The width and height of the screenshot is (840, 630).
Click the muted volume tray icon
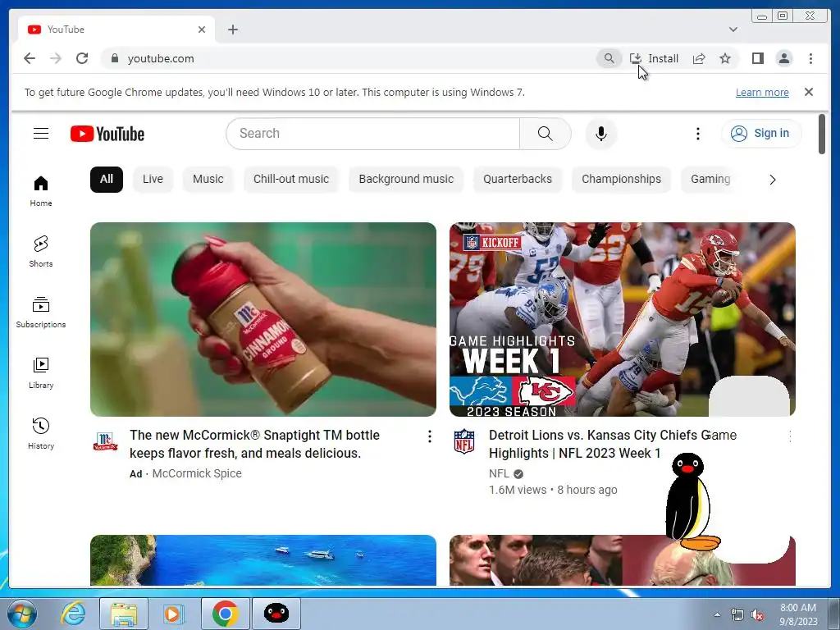tap(757, 615)
